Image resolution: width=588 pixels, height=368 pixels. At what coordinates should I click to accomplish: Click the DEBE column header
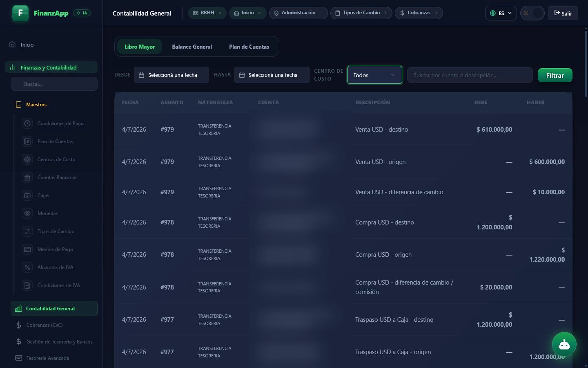481,103
